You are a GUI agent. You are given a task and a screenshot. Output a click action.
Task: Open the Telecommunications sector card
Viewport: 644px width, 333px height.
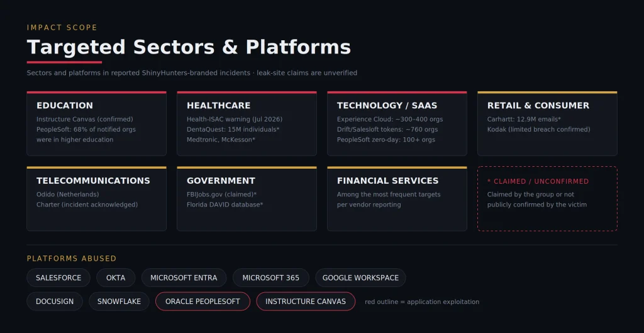coord(96,198)
